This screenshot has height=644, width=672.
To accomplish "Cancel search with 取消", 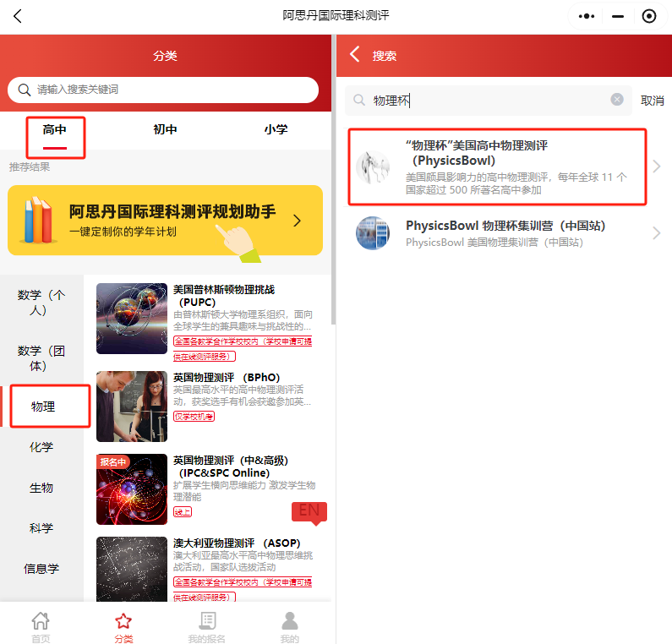I will click(x=652, y=101).
